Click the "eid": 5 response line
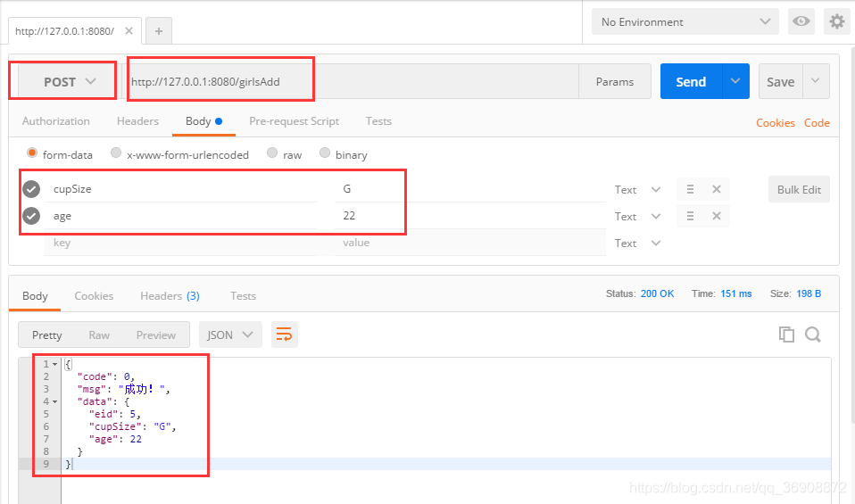The image size is (855, 504). coord(114,414)
